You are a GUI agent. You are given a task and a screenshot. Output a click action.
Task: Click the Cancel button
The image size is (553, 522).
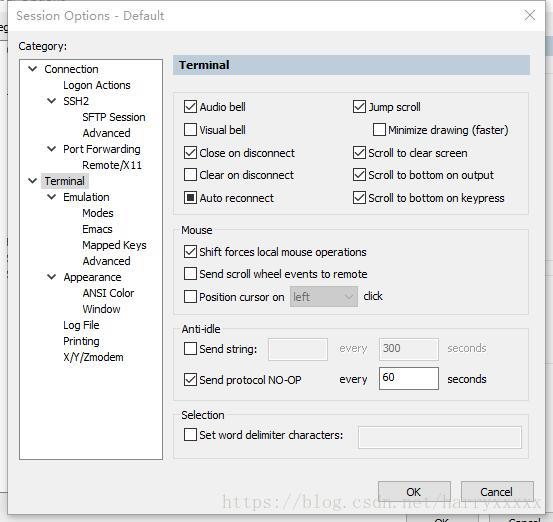click(x=497, y=492)
